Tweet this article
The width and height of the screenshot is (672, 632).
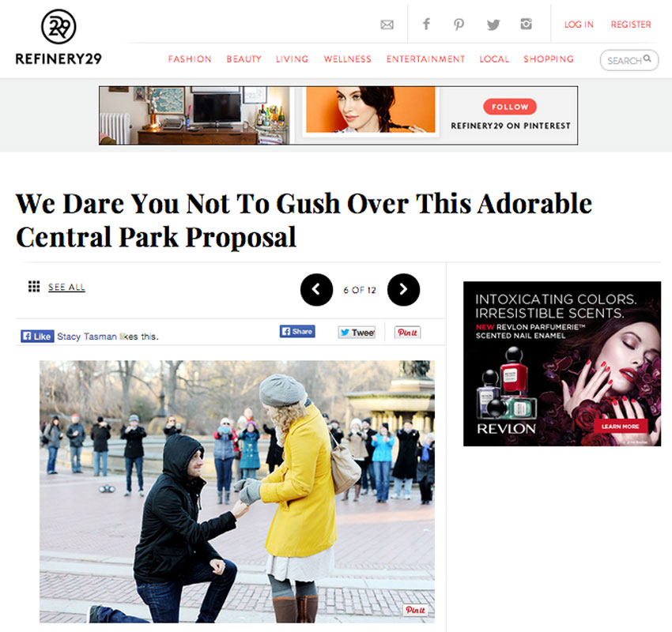pos(357,333)
